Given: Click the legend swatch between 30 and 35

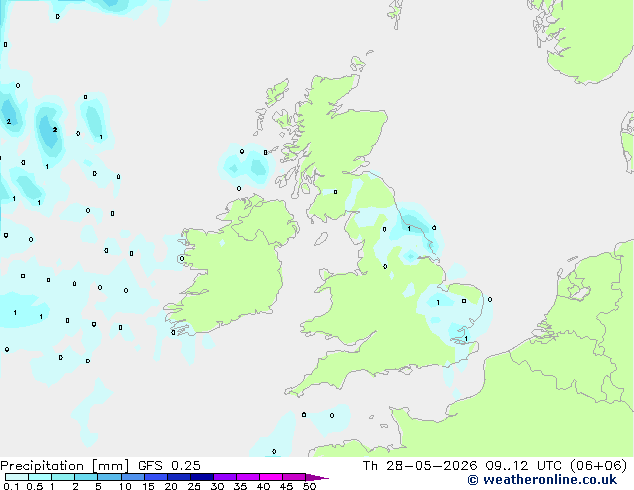Looking at the screenshot, I should coord(225,477).
